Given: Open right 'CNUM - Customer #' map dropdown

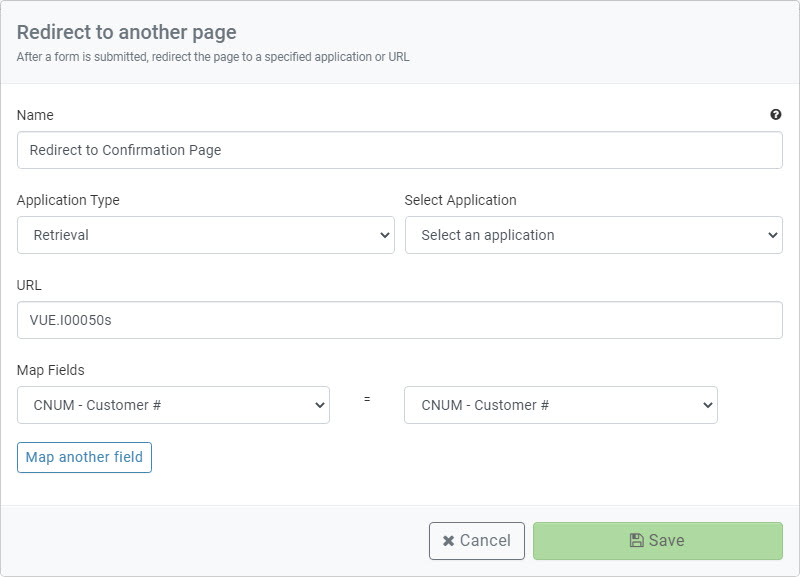Looking at the screenshot, I should 561,405.
